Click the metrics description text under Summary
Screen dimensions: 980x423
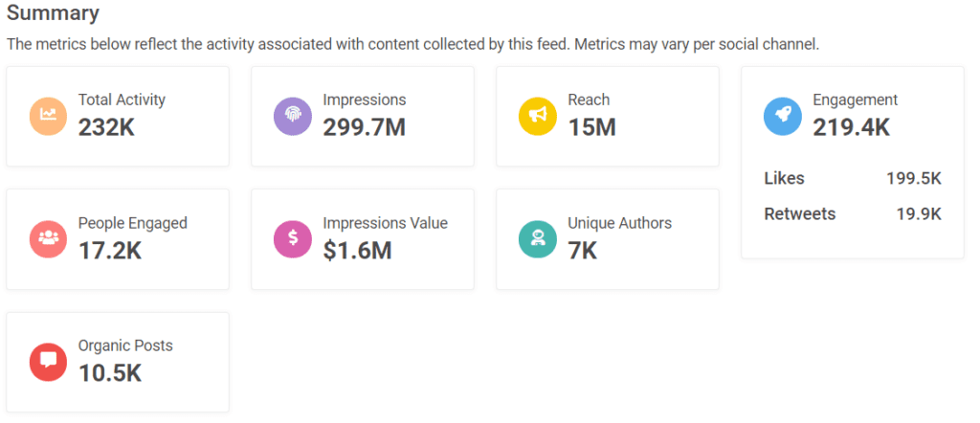click(x=412, y=45)
